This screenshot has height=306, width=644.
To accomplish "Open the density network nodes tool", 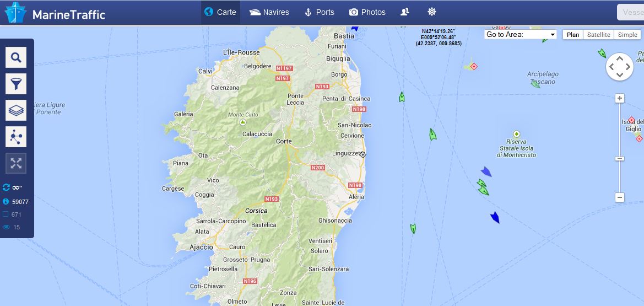I will click(x=16, y=137).
